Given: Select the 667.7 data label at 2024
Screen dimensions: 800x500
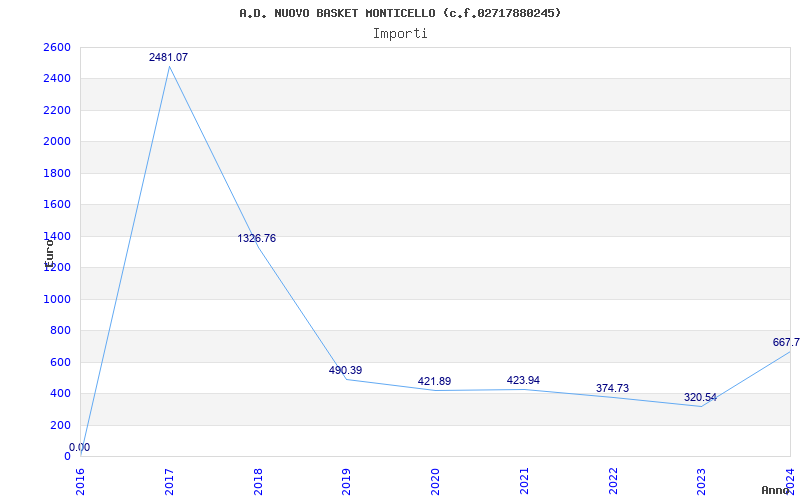Looking at the screenshot, I should [x=786, y=342].
